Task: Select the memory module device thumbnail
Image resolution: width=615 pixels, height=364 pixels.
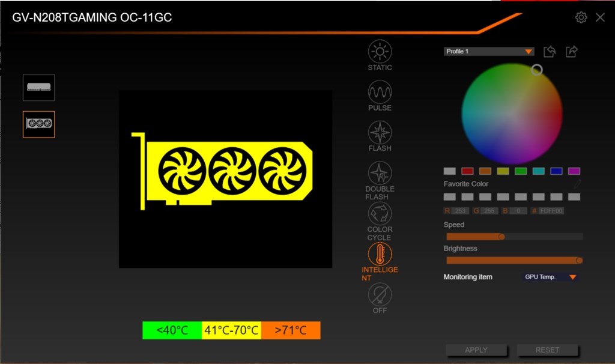Action: (x=39, y=88)
